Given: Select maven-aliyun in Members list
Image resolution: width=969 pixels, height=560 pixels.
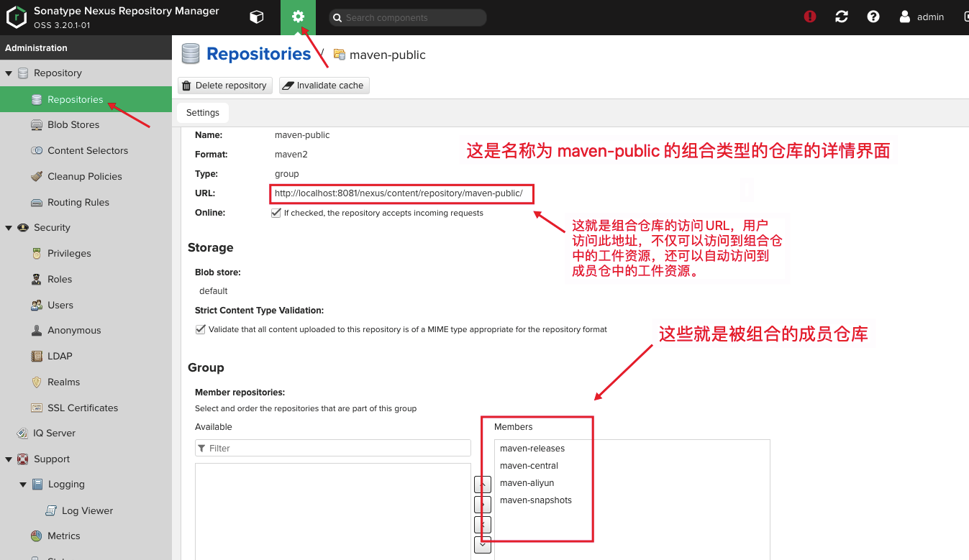Looking at the screenshot, I should point(527,483).
